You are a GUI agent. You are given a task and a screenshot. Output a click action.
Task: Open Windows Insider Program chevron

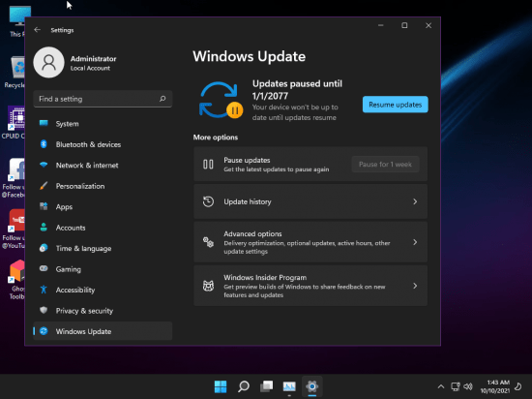coord(415,286)
